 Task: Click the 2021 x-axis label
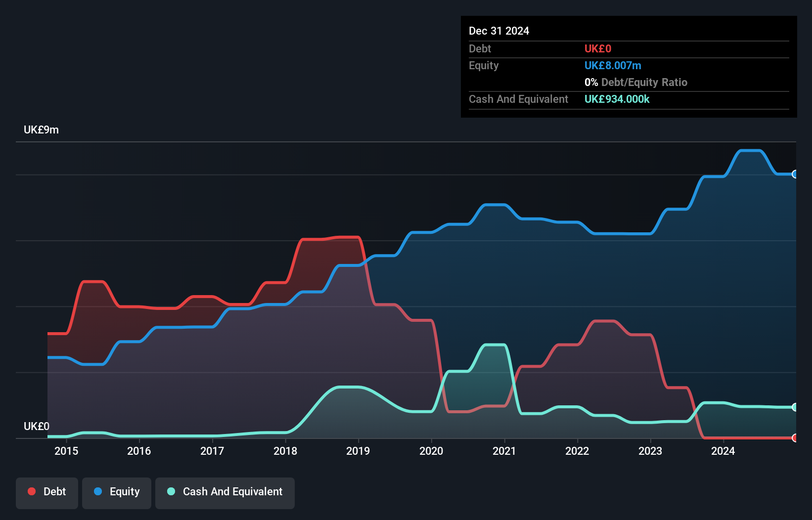[504, 451]
